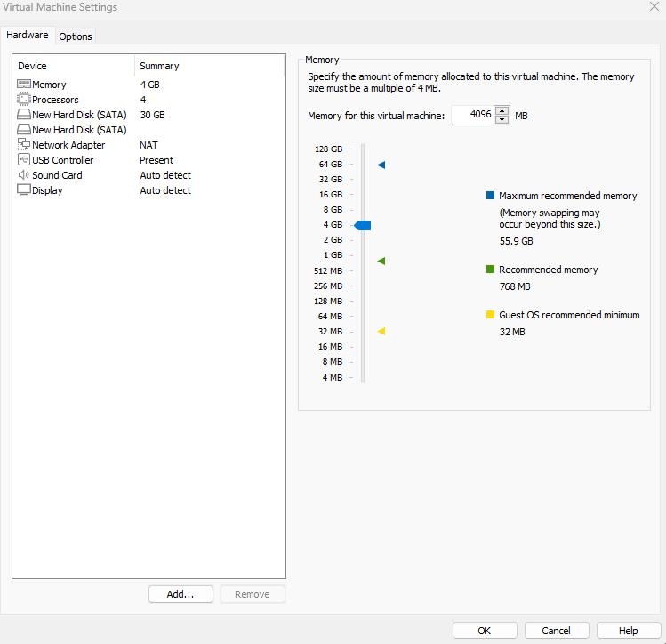Screen dimensions: 666x644
Task: Click the blue maximum recommended memory marker
Action: click(x=381, y=165)
